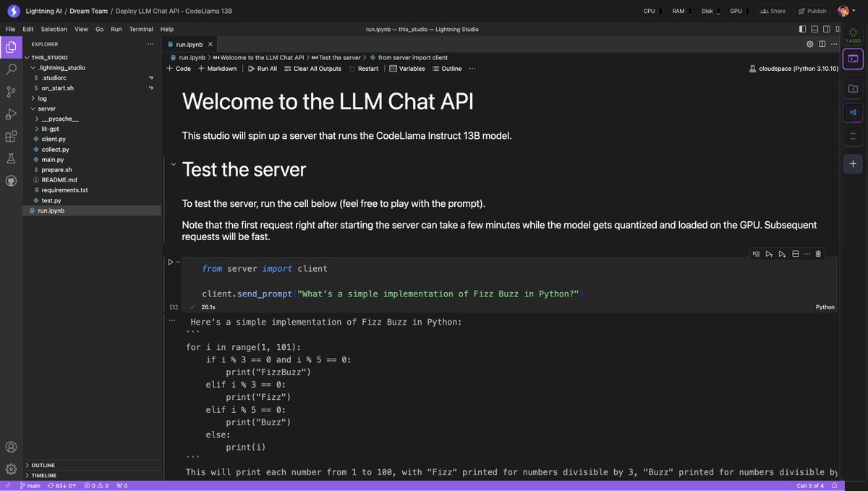This screenshot has height=491, width=868.
Task: Click the Publish button
Action: (812, 11)
